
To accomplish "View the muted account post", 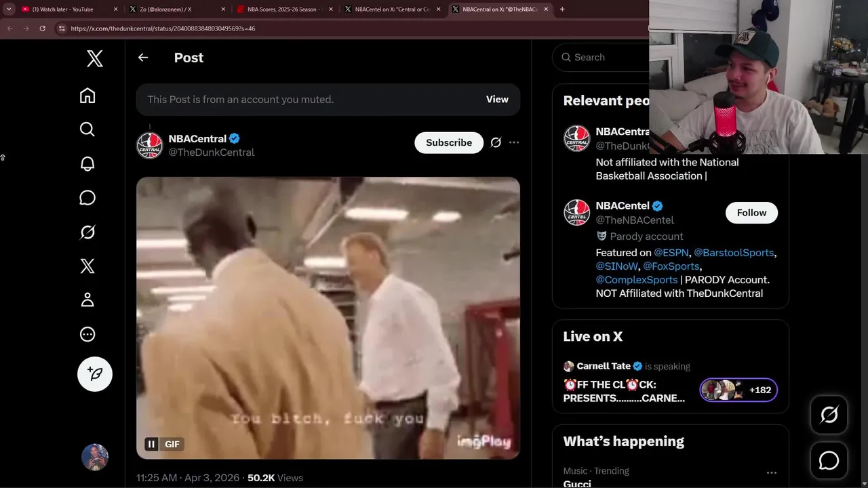I will (x=497, y=99).
